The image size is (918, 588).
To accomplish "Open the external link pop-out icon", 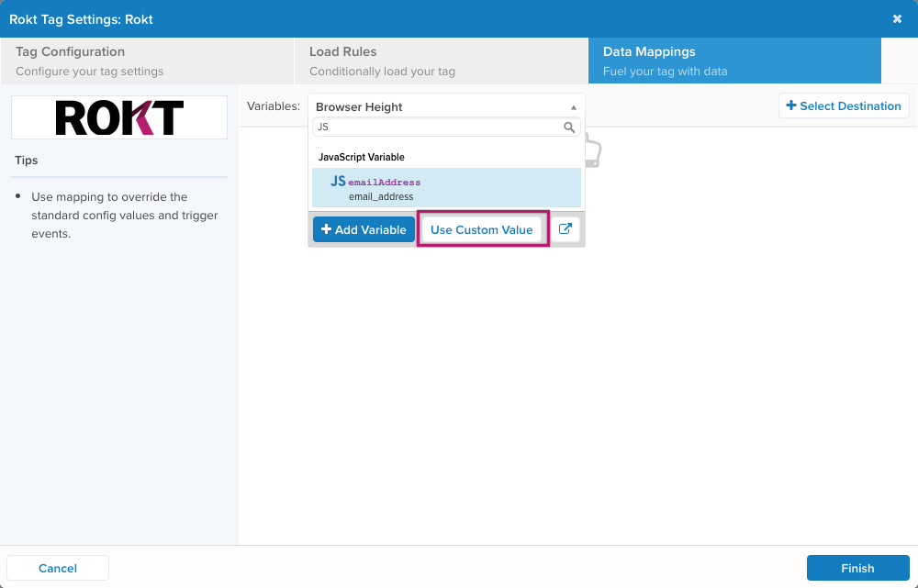I will tap(565, 229).
